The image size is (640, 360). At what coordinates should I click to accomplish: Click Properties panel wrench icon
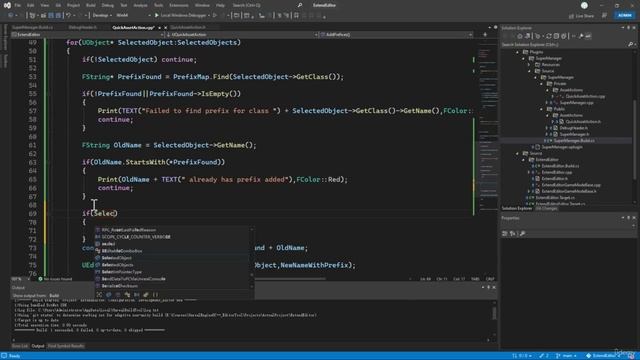(522, 233)
